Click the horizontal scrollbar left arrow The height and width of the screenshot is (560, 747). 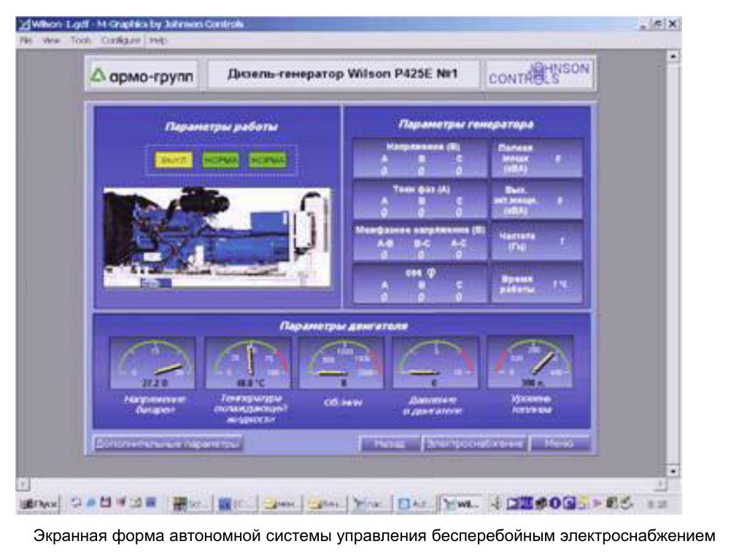pos(23,485)
